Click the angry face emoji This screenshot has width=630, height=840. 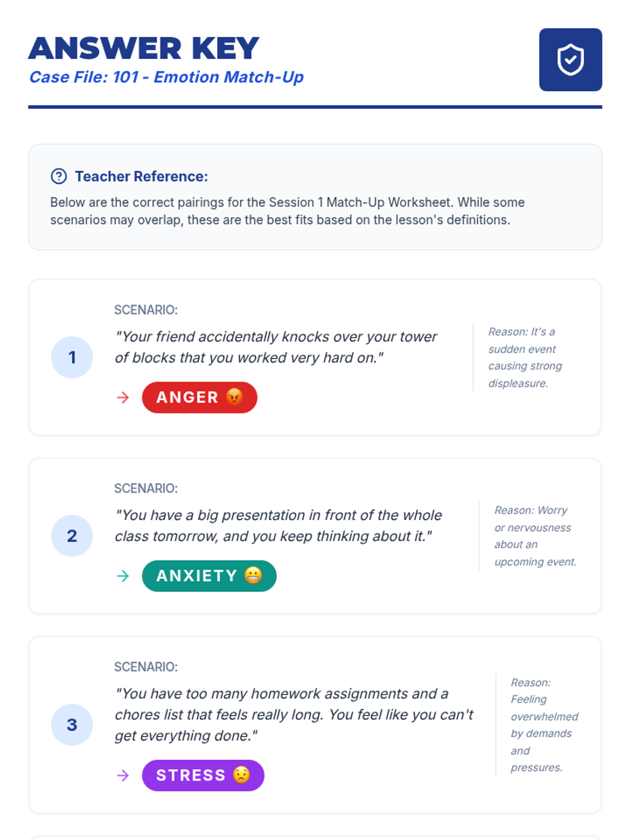point(235,397)
